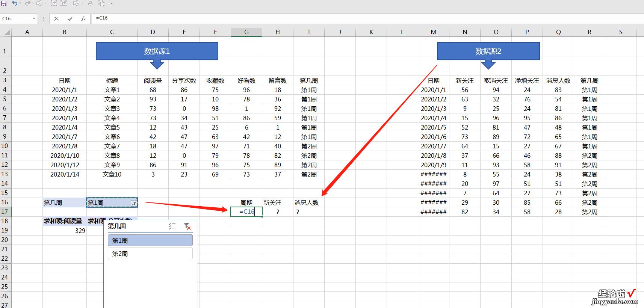Open Customize Quick Access Toolbar dropdown
This screenshot has width=644, height=308.
coord(112,3)
